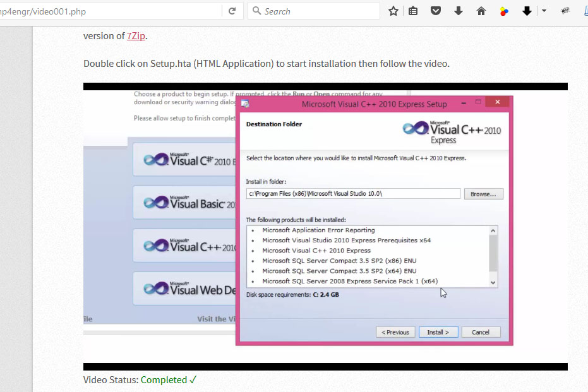Image resolution: width=588 pixels, height=392 pixels.
Task: Select the Visual Basic 2010 product button
Action: [x=185, y=203]
